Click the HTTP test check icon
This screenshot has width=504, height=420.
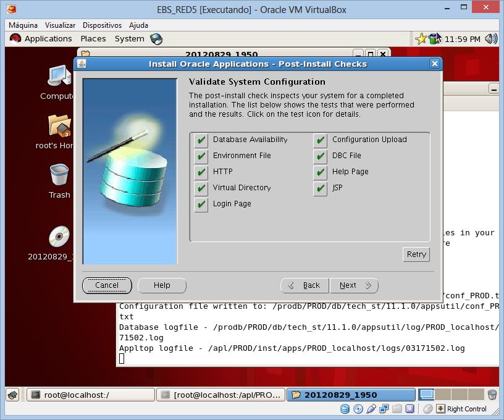[x=201, y=172]
